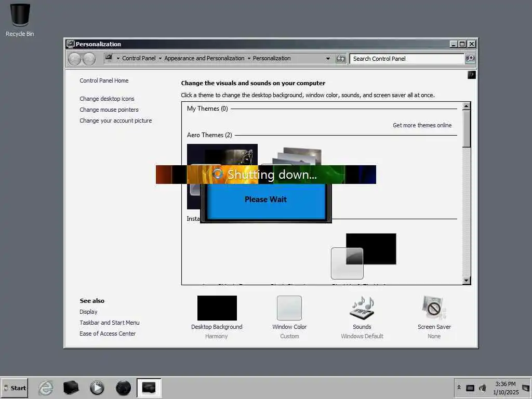532x399 pixels.
Task: Click theme list scroll up arrow
Action: click(x=467, y=106)
